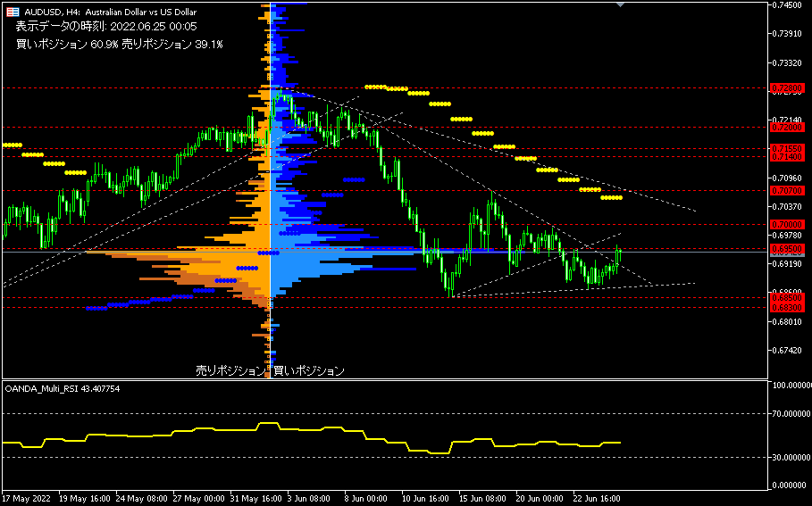812x506 pixels.
Task: Click the red 0.68500 price level label
Action: (787, 298)
